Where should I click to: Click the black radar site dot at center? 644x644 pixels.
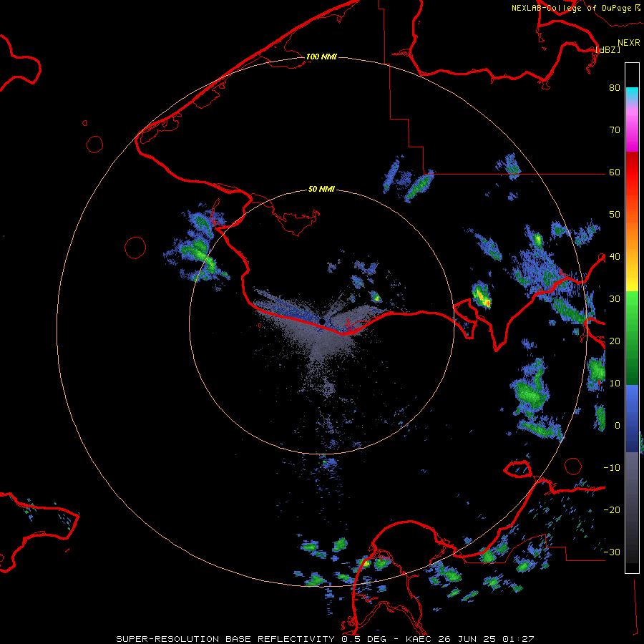(x=323, y=321)
